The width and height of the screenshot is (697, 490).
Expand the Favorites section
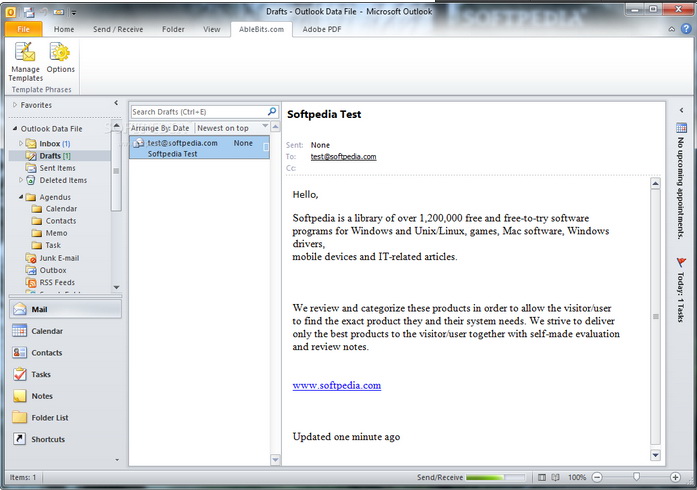pos(15,105)
